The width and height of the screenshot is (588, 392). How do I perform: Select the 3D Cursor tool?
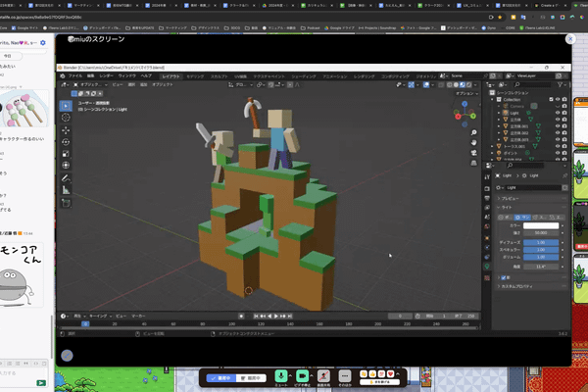[66, 118]
